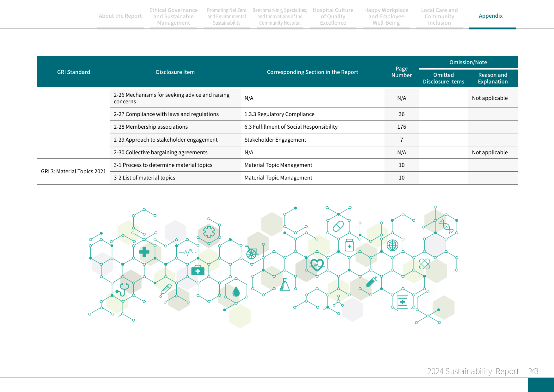Click Material Topic Management in the 3-2 row

tap(278, 178)
